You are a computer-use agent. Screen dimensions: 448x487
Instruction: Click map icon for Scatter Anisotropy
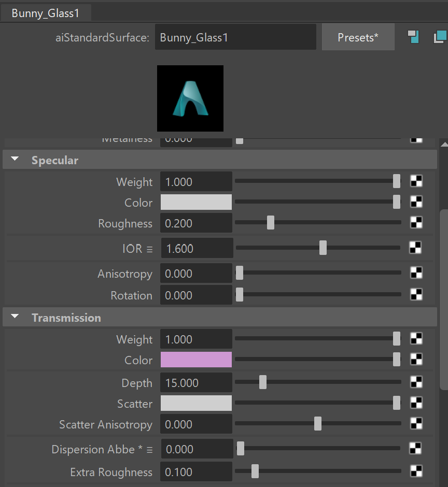click(416, 423)
